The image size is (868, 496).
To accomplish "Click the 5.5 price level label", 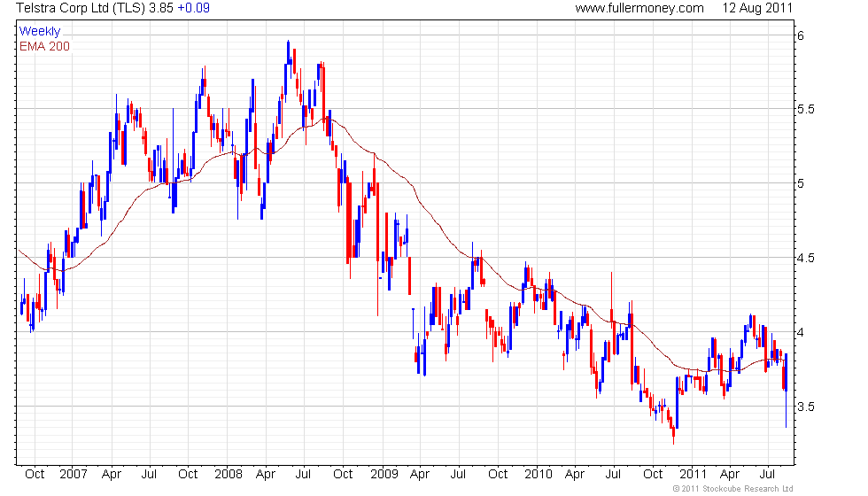I will (805, 110).
